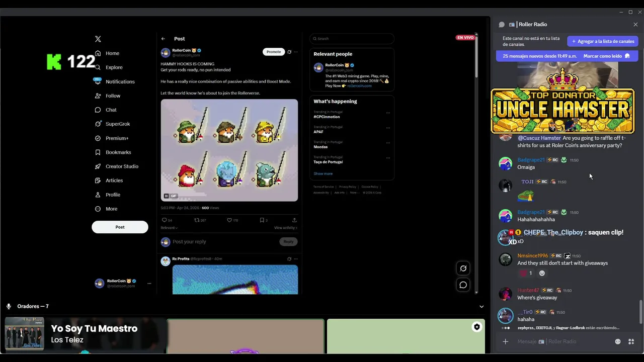Open RollerCoin account switcher three dots
This screenshot has height=362, width=644.
[x=149, y=284]
